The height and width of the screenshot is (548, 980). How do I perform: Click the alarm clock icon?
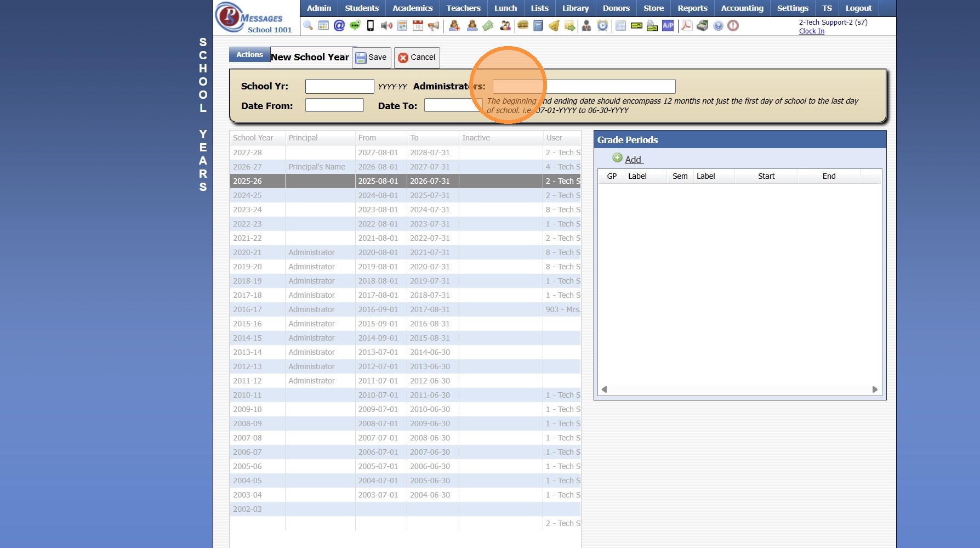[602, 26]
